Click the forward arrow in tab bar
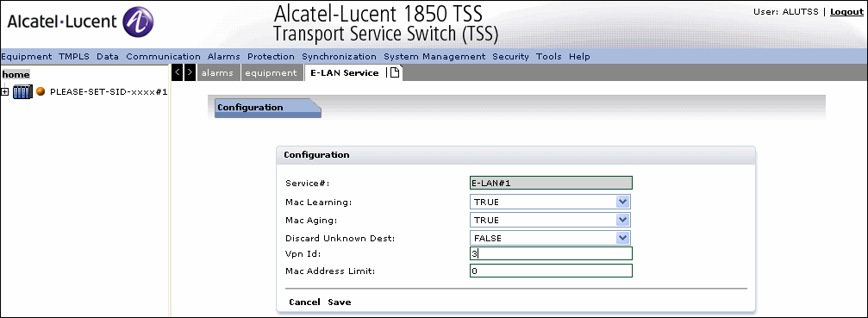 (x=190, y=72)
